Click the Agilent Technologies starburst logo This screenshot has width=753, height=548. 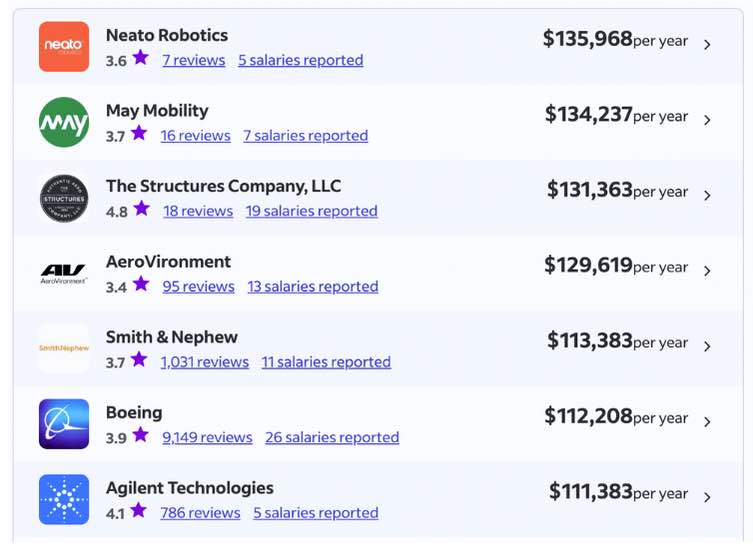64,499
